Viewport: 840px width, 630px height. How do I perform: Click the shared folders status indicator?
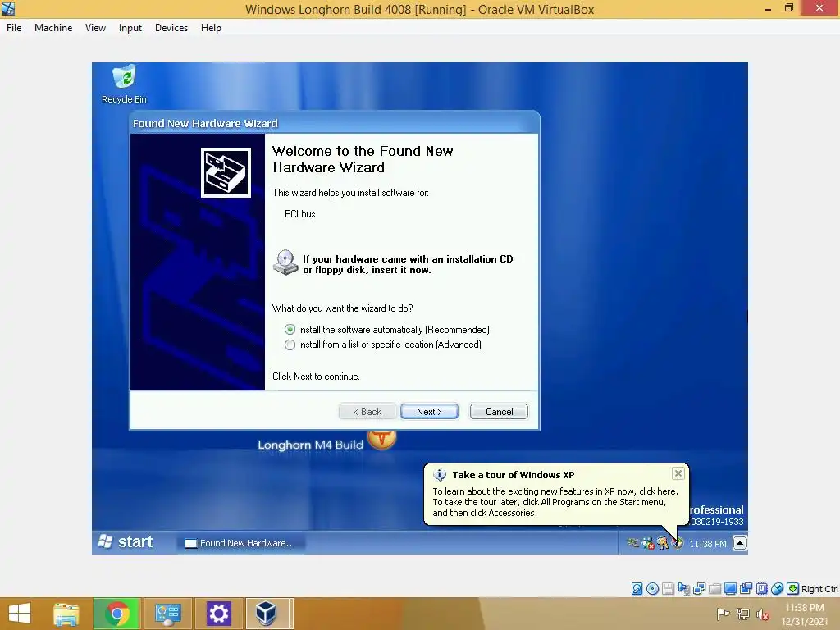[714, 589]
